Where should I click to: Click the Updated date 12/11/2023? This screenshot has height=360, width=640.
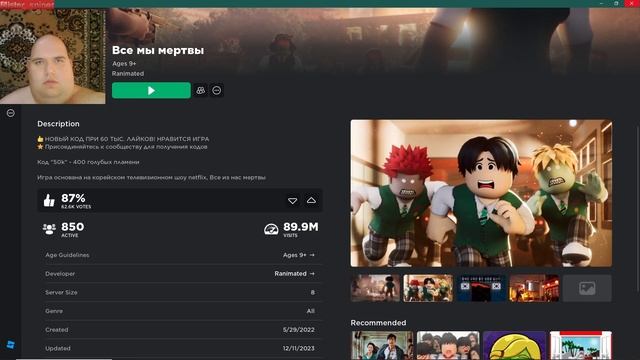pos(298,348)
